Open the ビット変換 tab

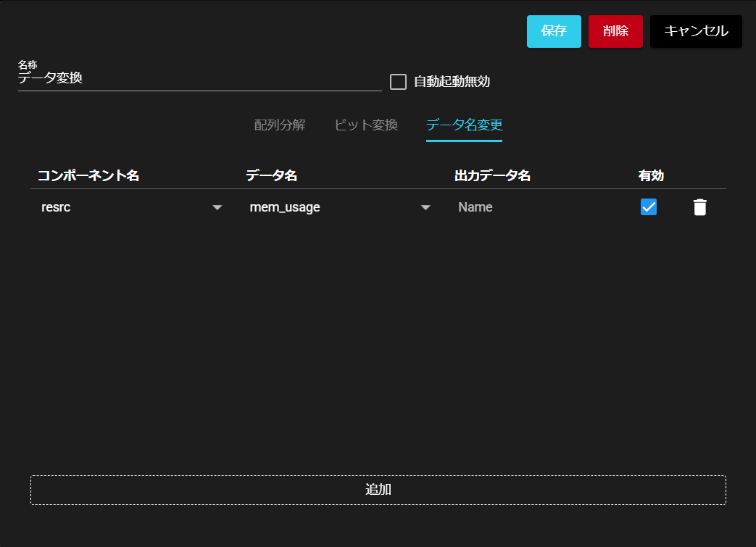point(366,125)
